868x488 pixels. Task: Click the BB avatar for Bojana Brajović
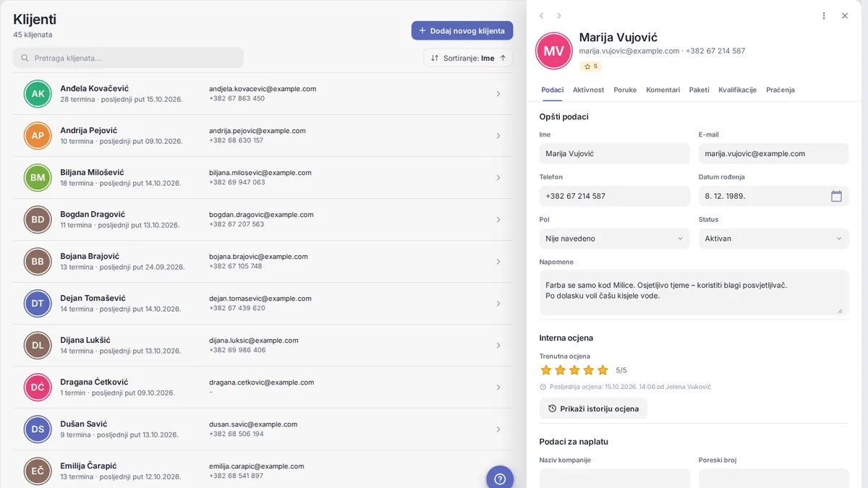(x=38, y=262)
